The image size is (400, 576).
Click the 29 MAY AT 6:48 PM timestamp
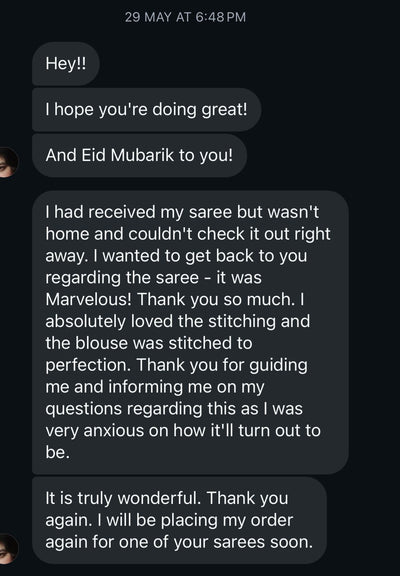[x=185, y=17]
